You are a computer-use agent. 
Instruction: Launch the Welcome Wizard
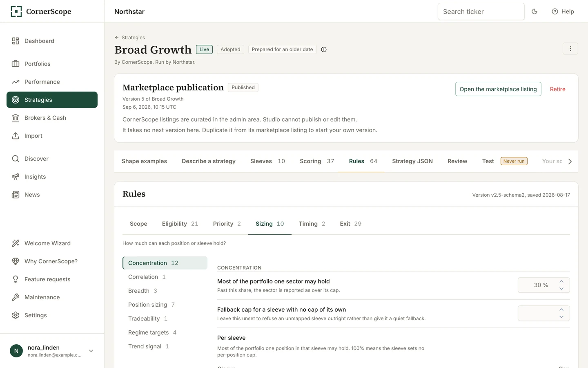coord(52,243)
